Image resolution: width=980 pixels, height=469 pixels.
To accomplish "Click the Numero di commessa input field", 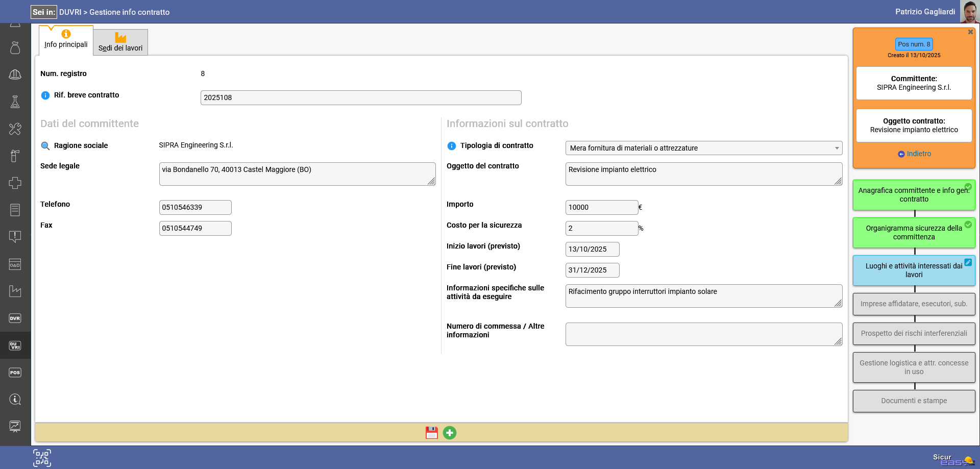I will coord(703,334).
